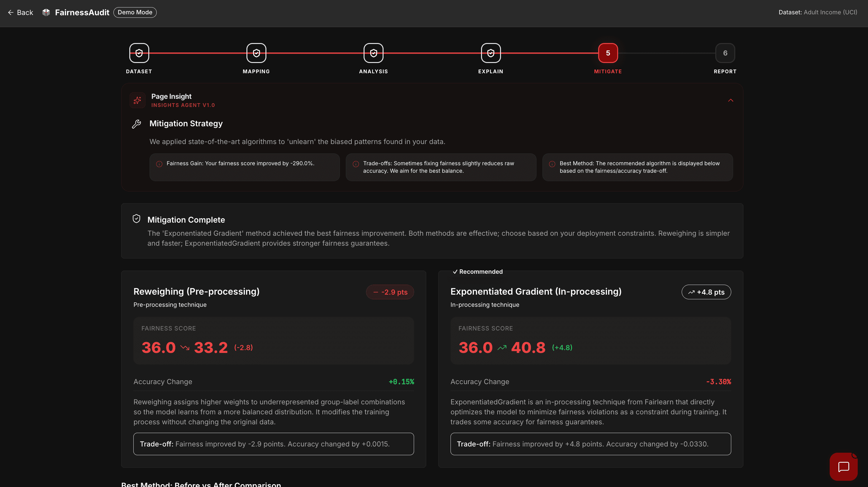Click the Exponentiated Gradient Trade-off summary box
Image resolution: width=868 pixels, height=487 pixels.
(x=591, y=444)
